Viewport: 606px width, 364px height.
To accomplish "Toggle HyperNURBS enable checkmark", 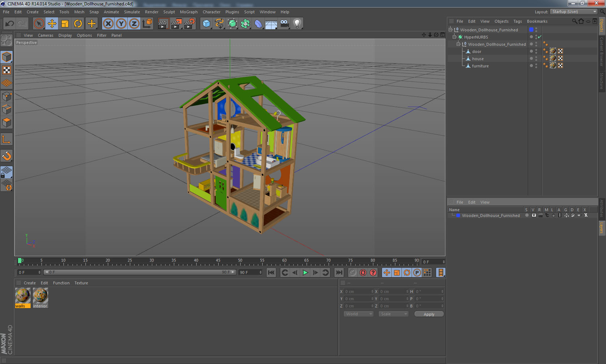I will click(540, 37).
